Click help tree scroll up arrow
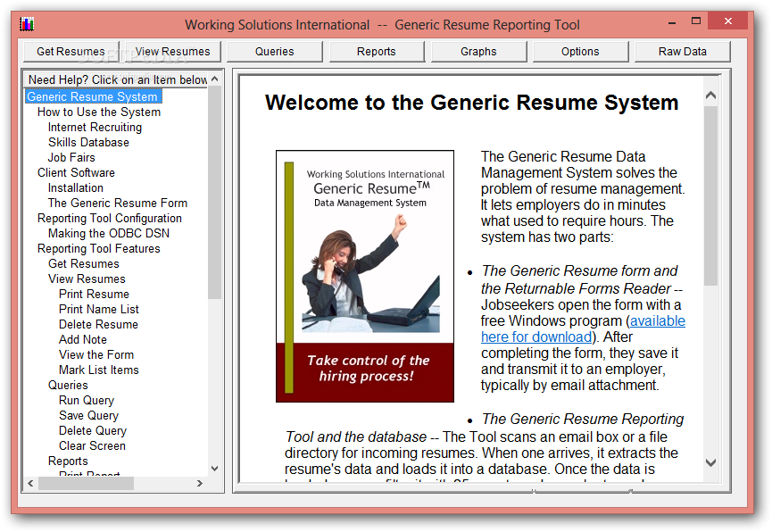 point(215,79)
